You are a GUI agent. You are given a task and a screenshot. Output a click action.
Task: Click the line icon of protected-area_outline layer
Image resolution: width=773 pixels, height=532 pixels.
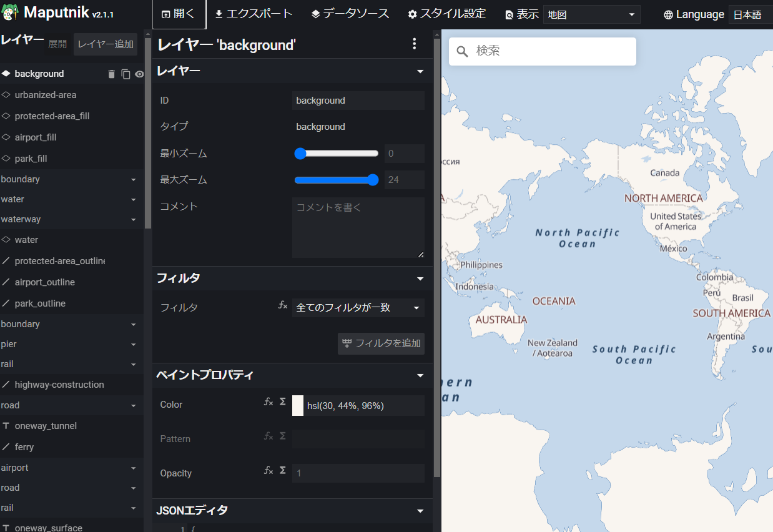[x=6, y=261]
